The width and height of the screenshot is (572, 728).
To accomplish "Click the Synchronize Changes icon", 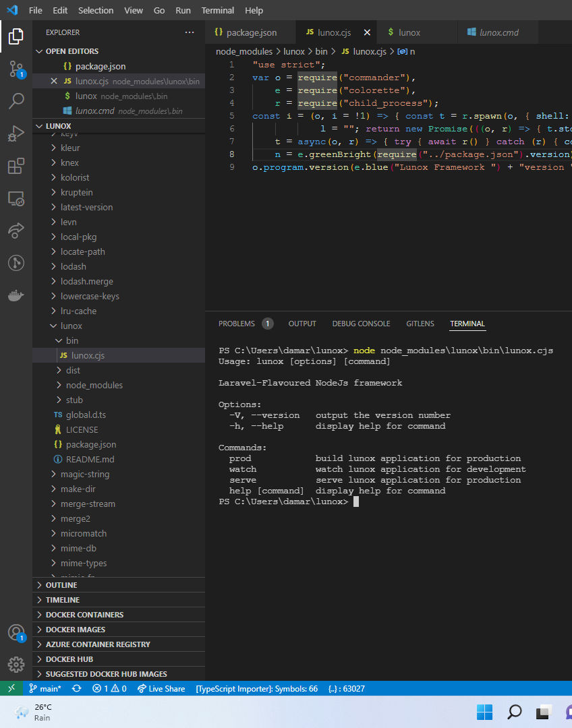I will click(77, 688).
